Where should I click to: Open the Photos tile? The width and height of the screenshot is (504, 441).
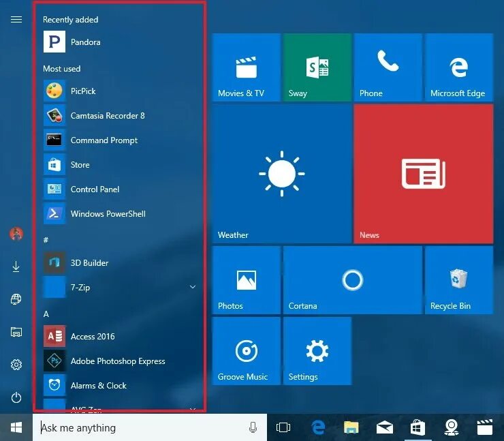pos(247,280)
